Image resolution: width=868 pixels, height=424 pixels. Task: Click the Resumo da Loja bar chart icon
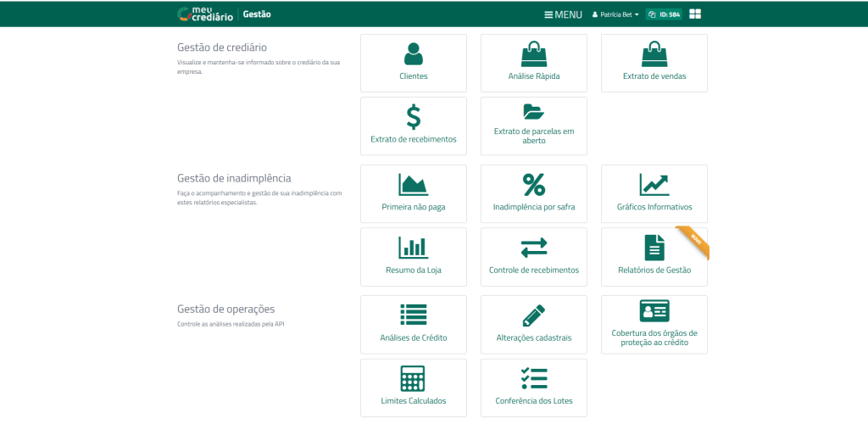pos(413,247)
